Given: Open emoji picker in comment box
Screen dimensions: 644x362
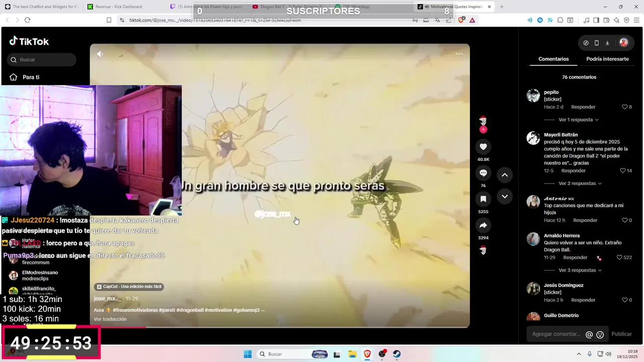Looking at the screenshot, I should click(600, 334).
